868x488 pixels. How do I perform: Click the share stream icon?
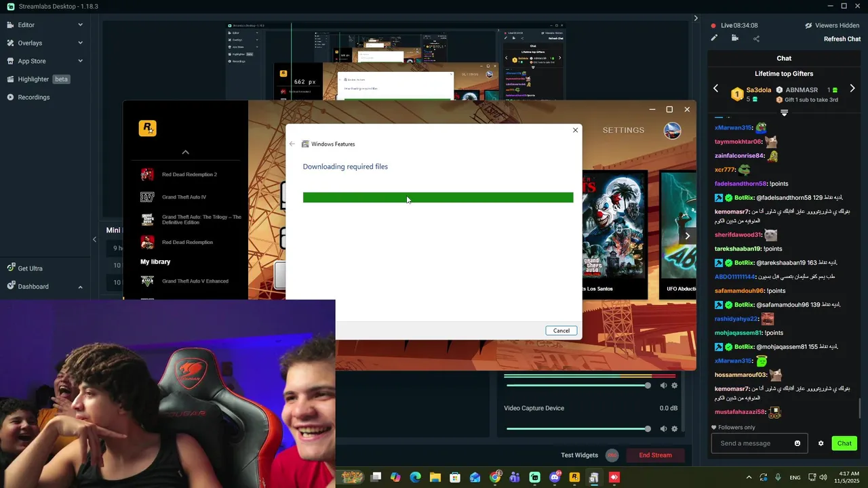(x=756, y=39)
